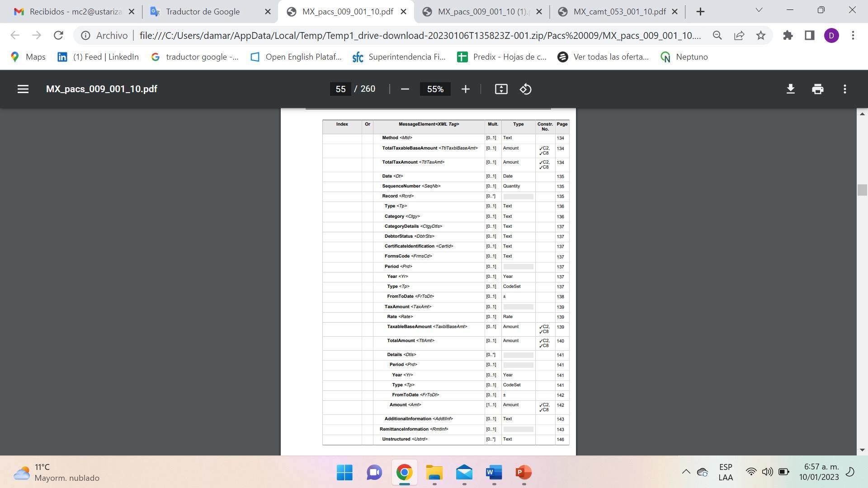This screenshot has width=868, height=488.
Task: Click the page number field showing 55
Action: 340,89
